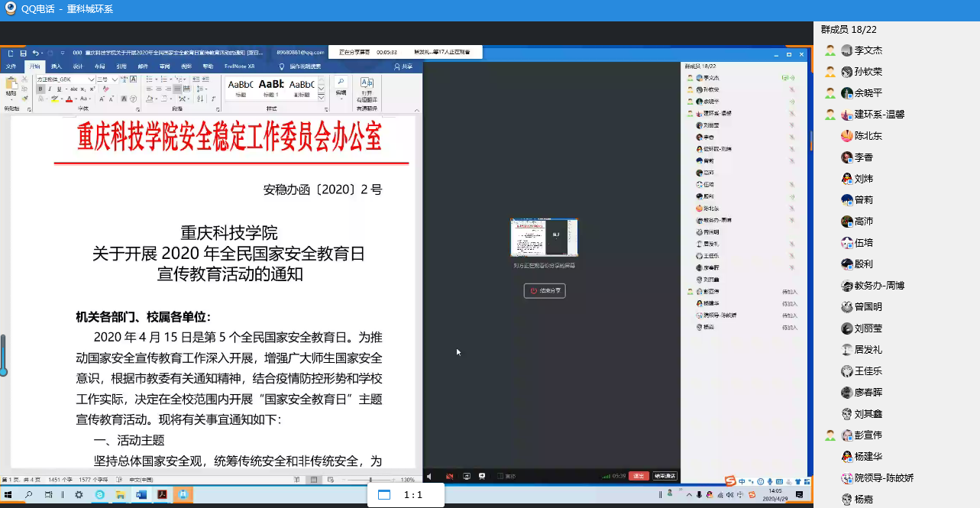This screenshot has height=508, width=980.
Task: Open the EndNote X8 ribbon tab
Action: point(239,66)
